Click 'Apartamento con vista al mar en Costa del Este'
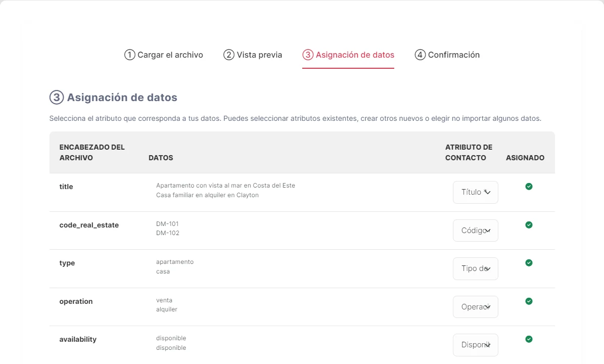This screenshot has height=364, width=604. [226, 185]
